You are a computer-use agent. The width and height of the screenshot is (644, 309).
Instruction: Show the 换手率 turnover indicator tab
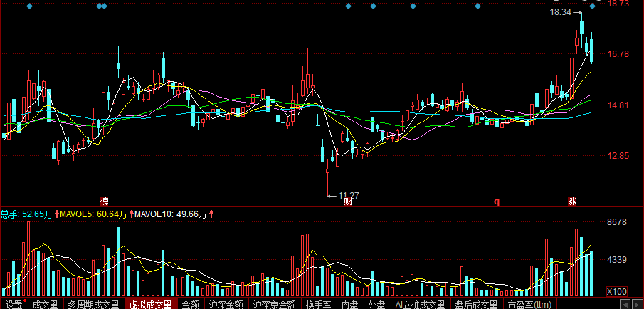click(x=319, y=305)
